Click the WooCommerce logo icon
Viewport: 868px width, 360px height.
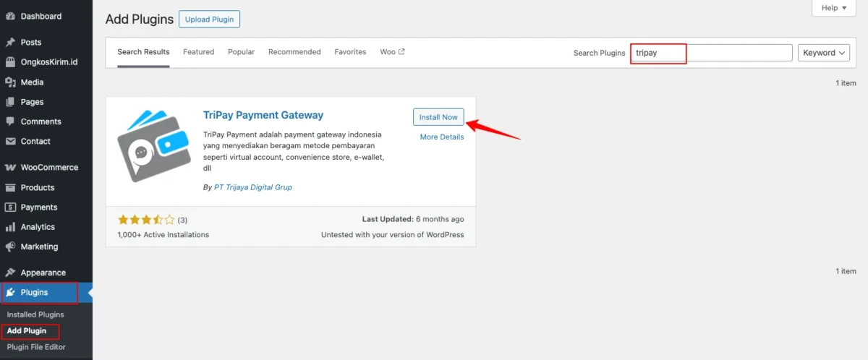tap(10, 167)
